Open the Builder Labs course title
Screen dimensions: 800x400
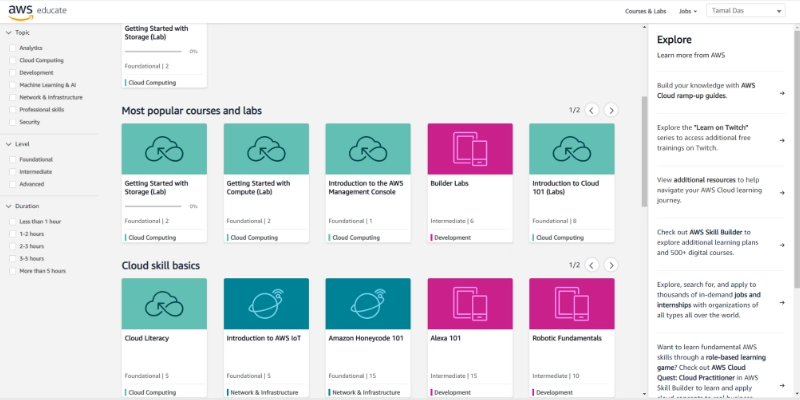449,183
